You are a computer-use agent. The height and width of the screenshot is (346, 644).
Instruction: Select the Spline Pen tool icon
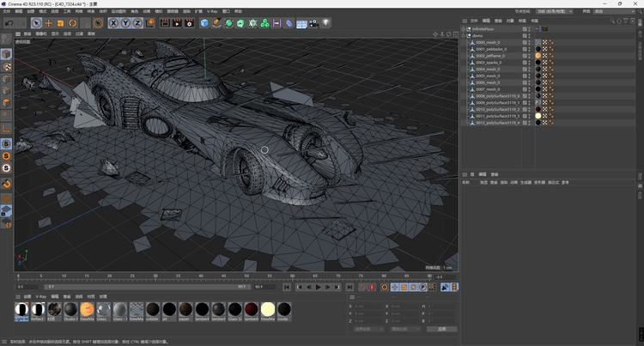pos(216,23)
